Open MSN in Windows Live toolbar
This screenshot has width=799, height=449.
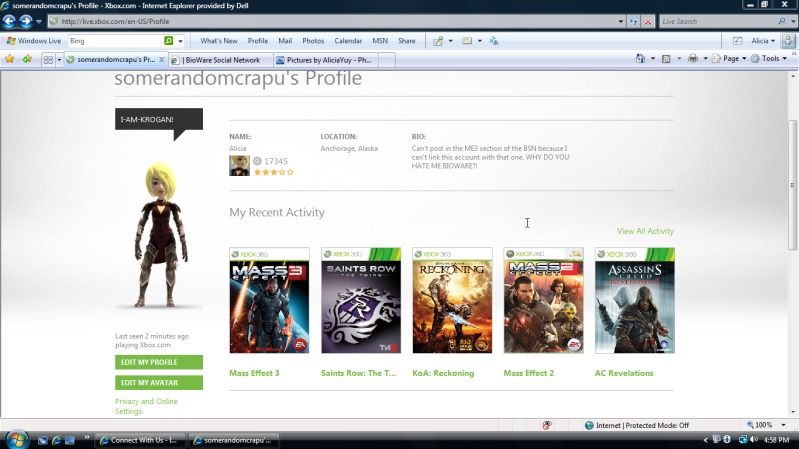[x=380, y=41]
